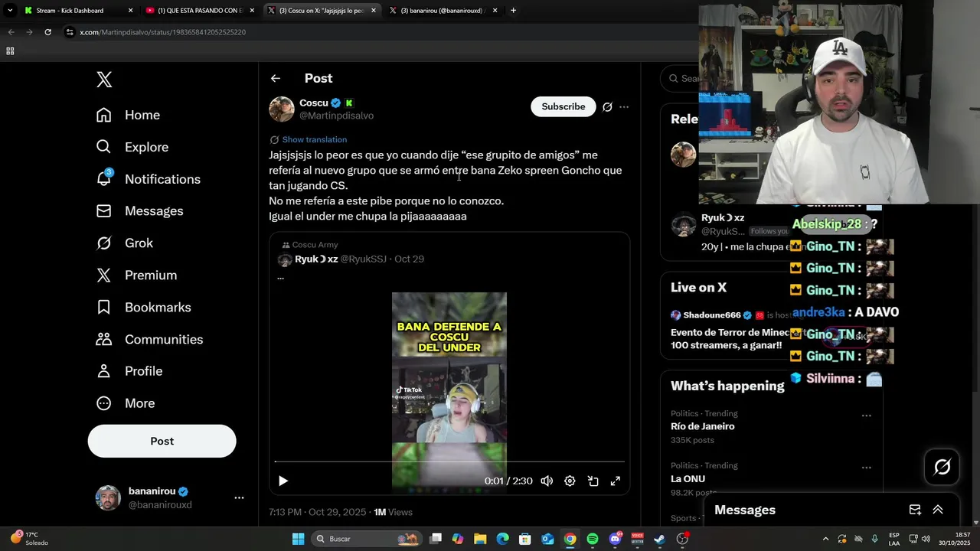Click the 1M Views count

393,512
